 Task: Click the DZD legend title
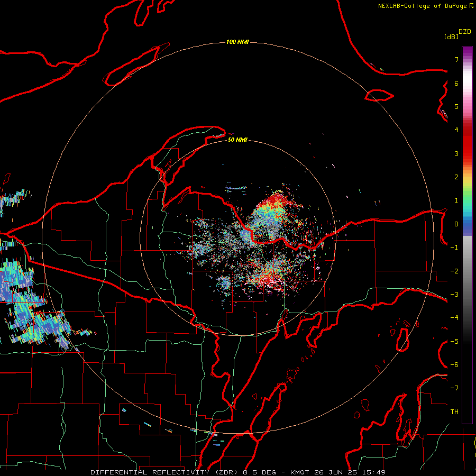point(465,32)
